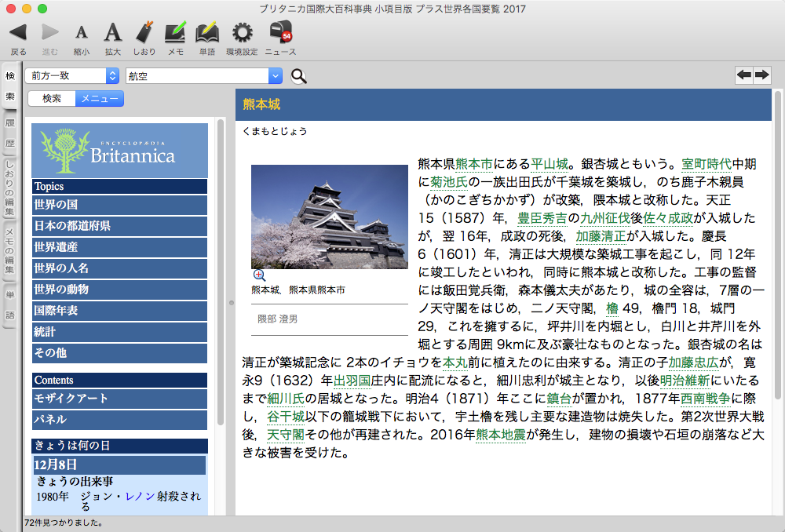Click the 拡大 enlarge text icon

pos(113,33)
